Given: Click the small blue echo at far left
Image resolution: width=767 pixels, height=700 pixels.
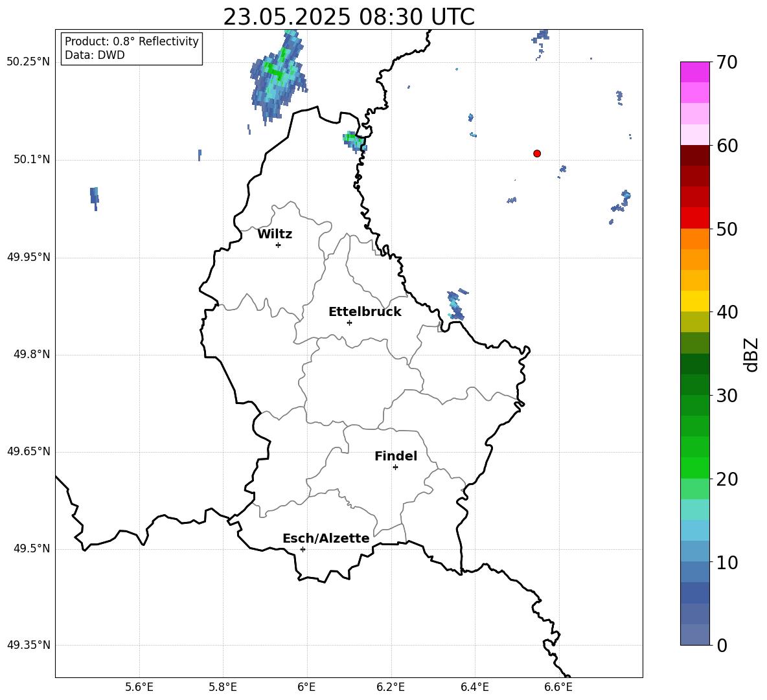Looking at the screenshot, I should point(95,198).
